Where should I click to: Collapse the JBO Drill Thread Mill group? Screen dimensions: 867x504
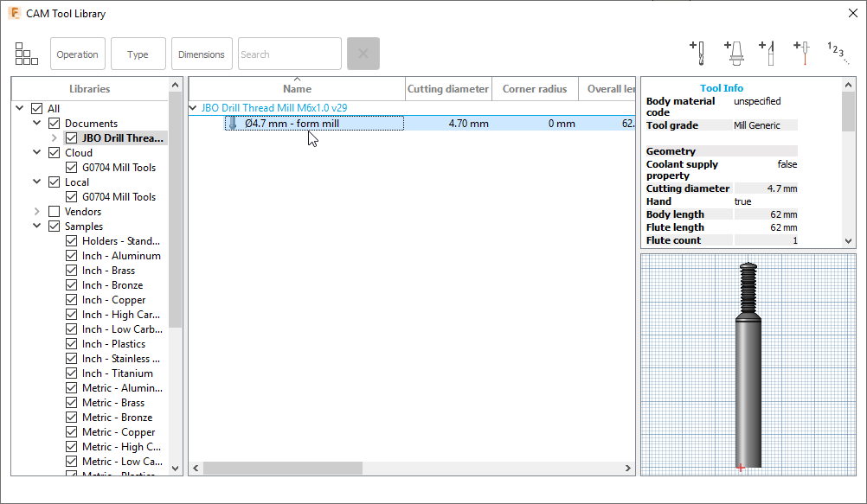[192, 108]
